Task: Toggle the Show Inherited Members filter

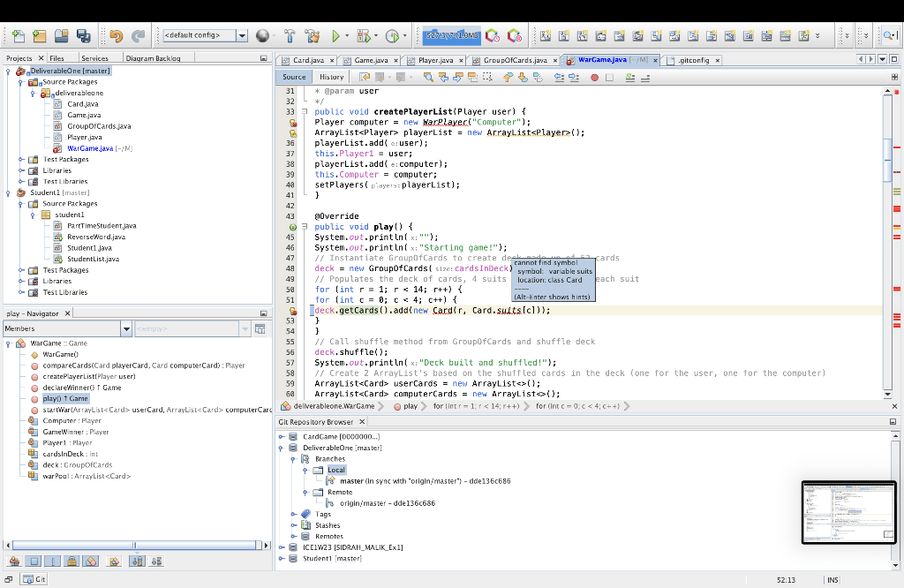Action: click(14, 561)
